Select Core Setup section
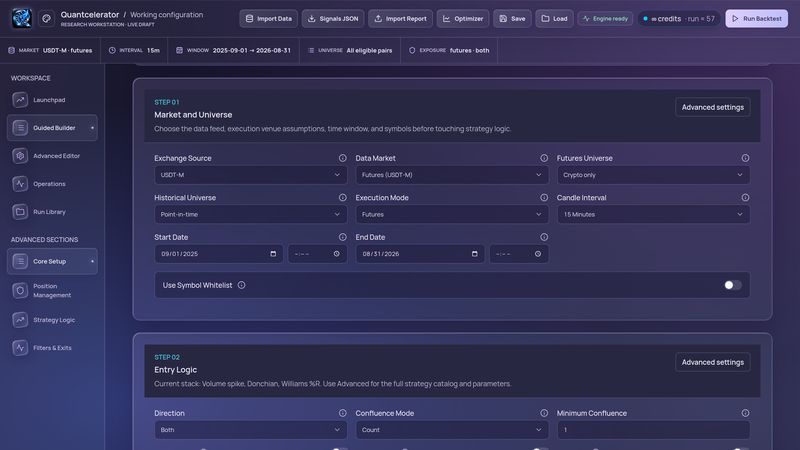800x450 pixels. click(x=52, y=261)
